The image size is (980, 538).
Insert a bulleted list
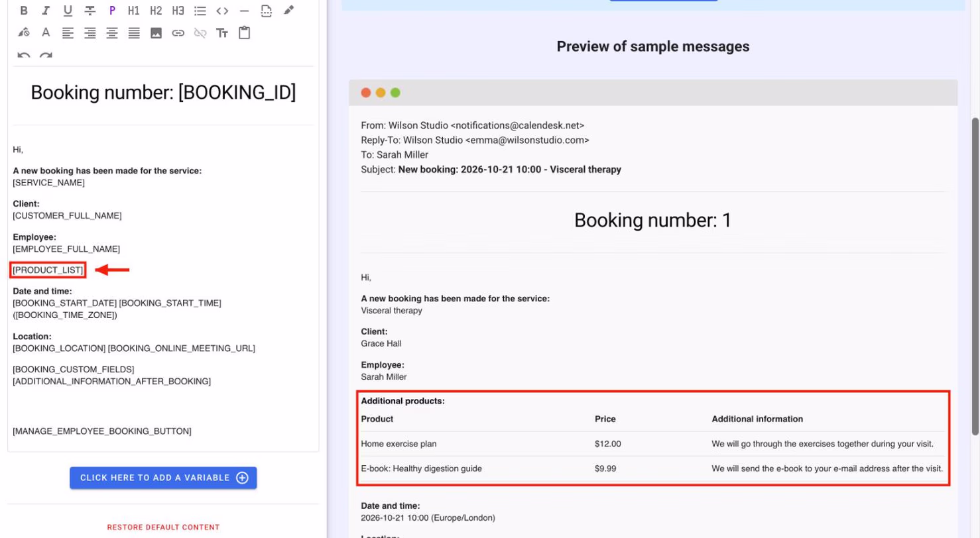point(200,11)
